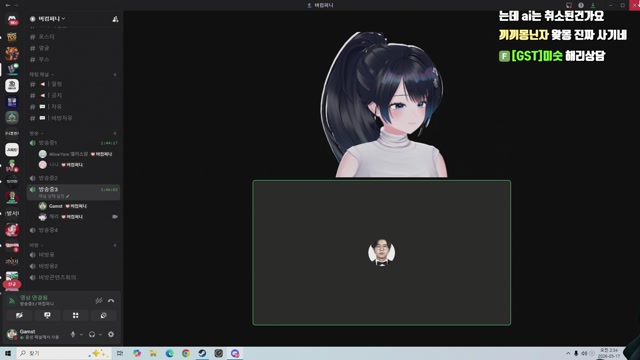This screenshot has width=640, height=360.
Task: Open the white 30 server icon
Action: 12,86
